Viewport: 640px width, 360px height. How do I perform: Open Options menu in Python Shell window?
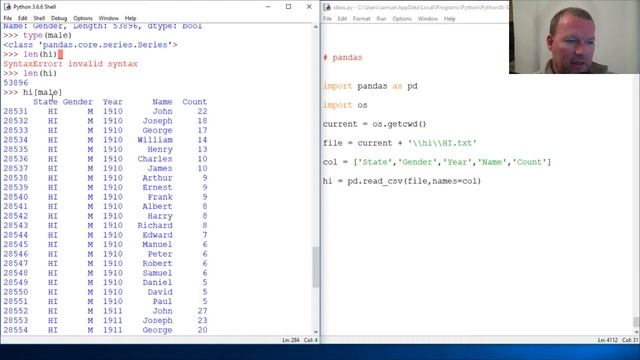83,18
